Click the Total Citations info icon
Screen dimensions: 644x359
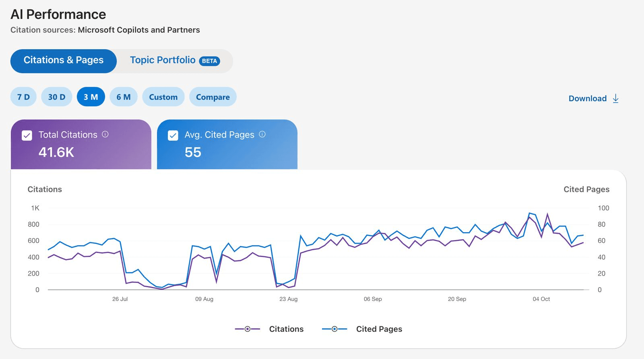pyautogui.click(x=105, y=134)
